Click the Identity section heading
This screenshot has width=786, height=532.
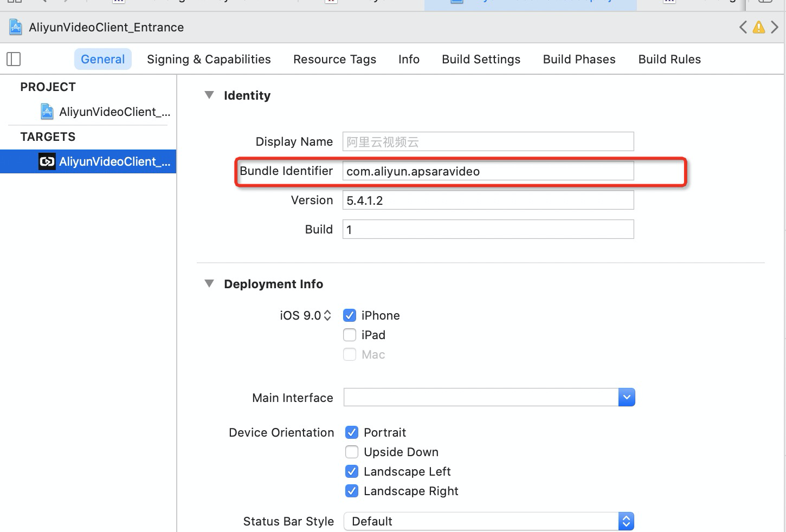[x=247, y=95]
